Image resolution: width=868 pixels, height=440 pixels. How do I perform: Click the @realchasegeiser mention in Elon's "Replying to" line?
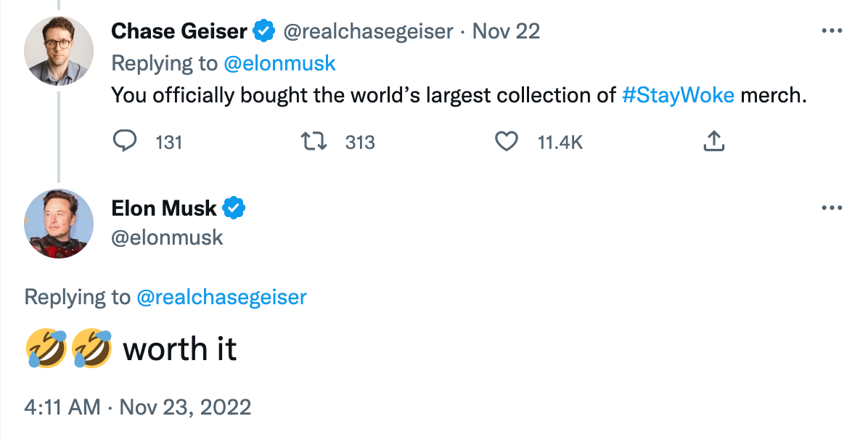(x=221, y=297)
